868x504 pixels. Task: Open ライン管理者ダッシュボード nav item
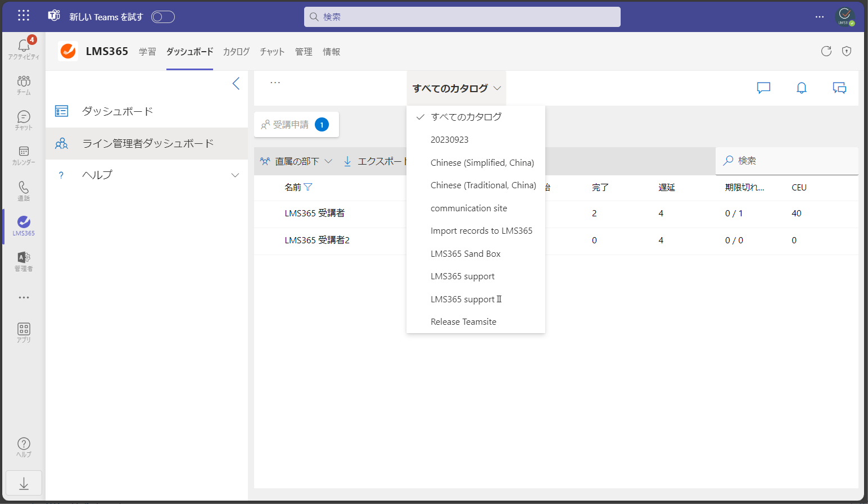tap(147, 143)
